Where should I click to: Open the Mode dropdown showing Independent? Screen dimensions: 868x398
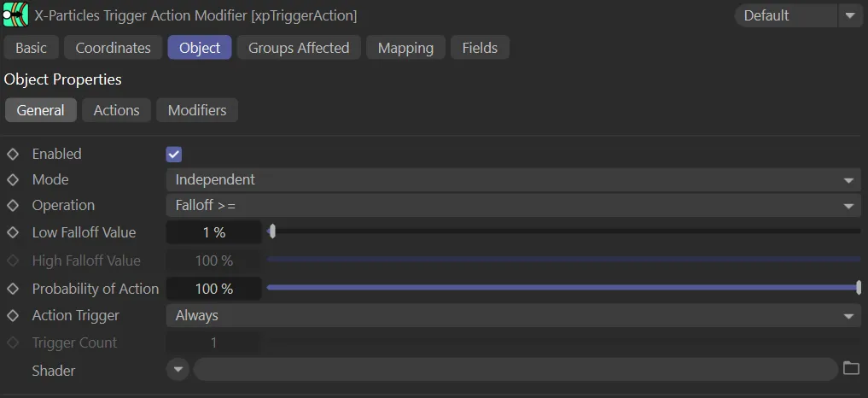pos(513,179)
